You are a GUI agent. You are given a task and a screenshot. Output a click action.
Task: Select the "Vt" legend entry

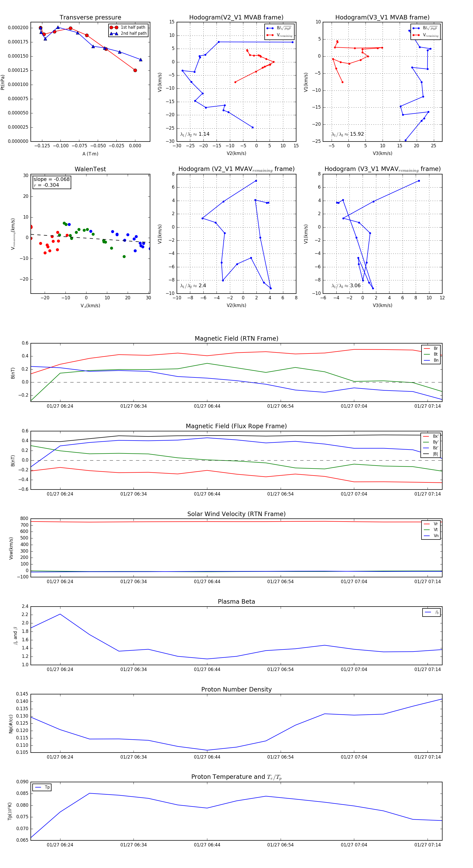pyautogui.click(x=431, y=530)
